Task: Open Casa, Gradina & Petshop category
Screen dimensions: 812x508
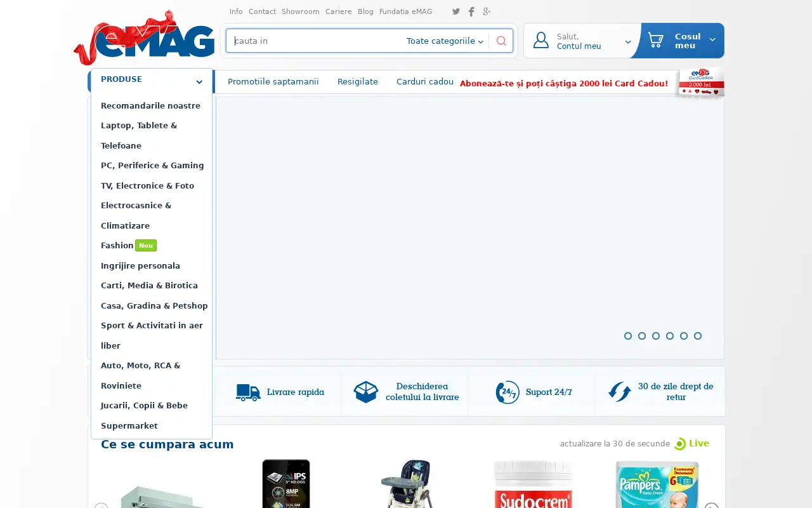Action: point(154,305)
